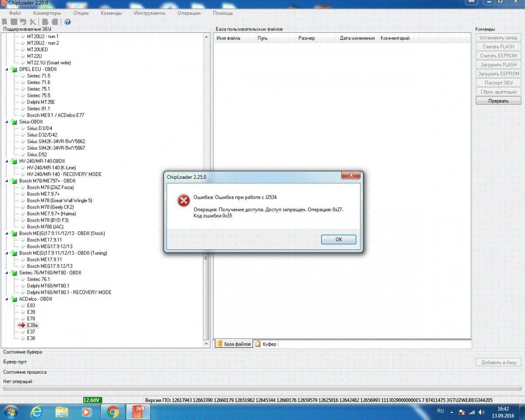Image resolution: width=525 pixels, height=420 pixels.
Task: Collapse the Sirius-OBDII tree group
Action: point(7,122)
